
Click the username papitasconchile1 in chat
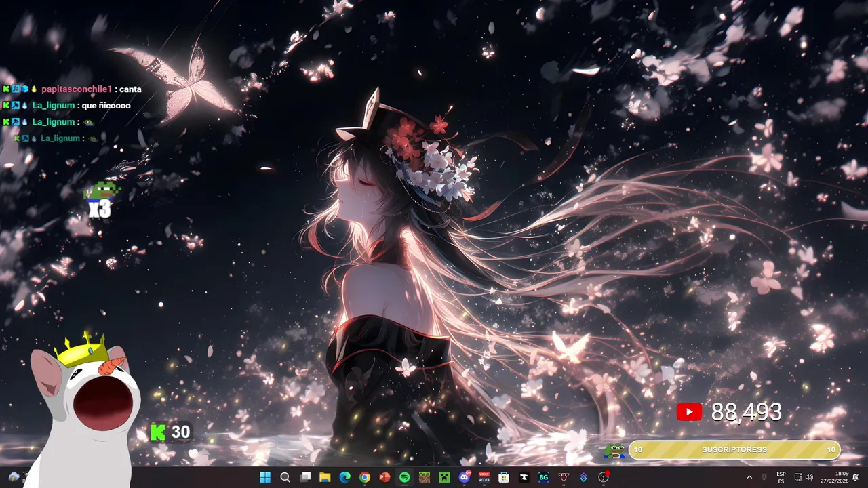coord(76,89)
